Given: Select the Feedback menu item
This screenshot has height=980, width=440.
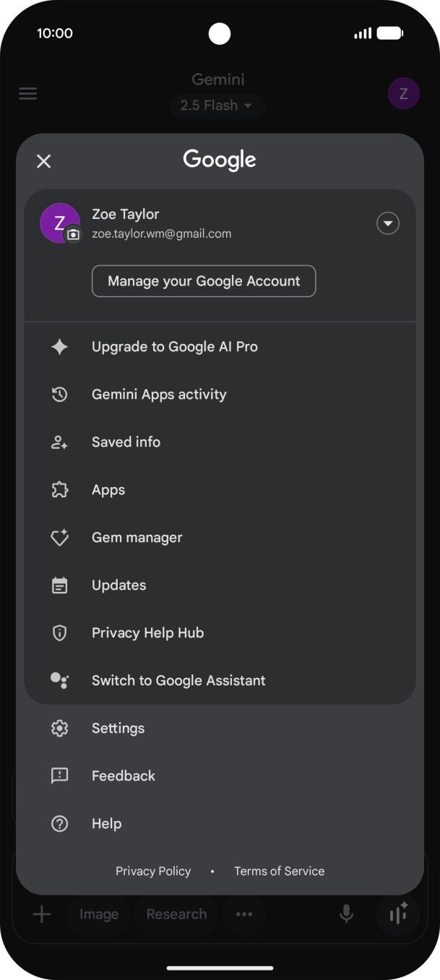Looking at the screenshot, I should pos(123,776).
